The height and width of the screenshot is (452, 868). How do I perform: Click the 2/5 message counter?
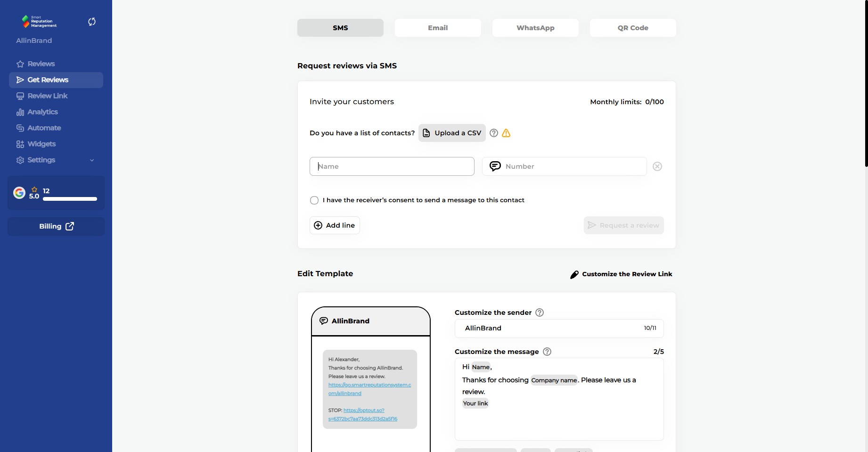point(658,352)
